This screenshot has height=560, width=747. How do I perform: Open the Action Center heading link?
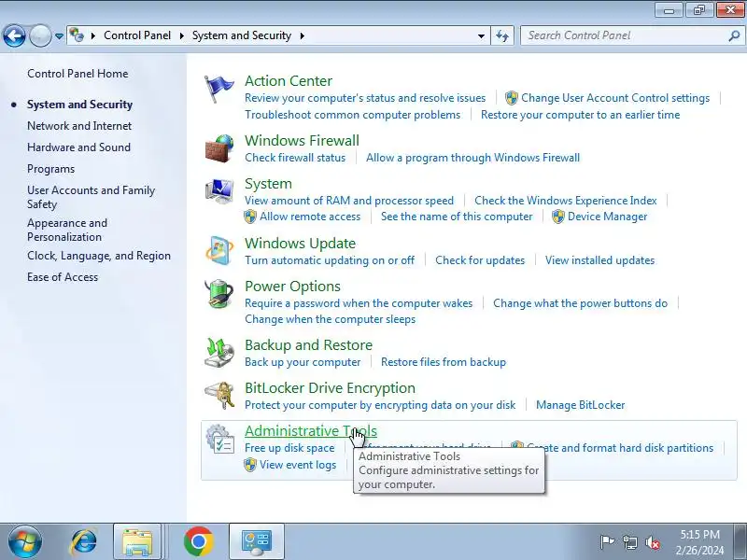(289, 81)
